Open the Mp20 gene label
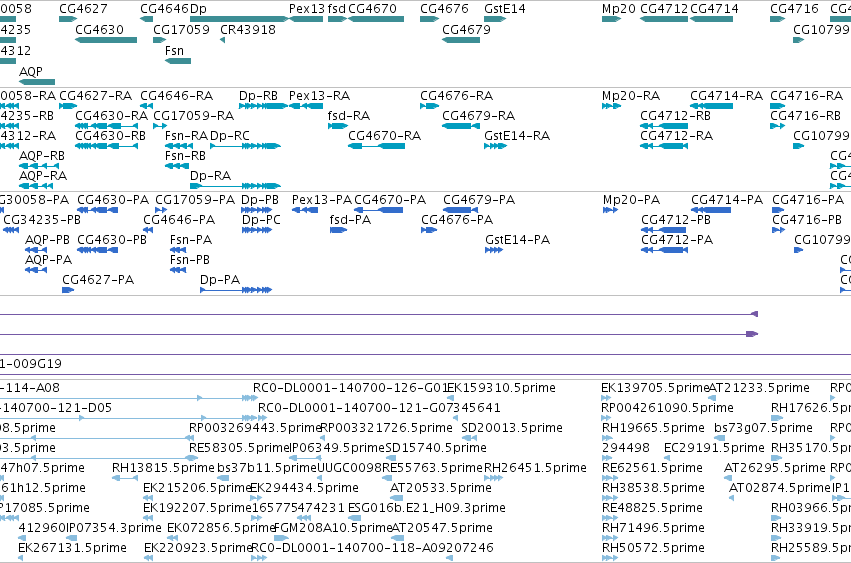The width and height of the screenshot is (851, 563). click(619, 9)
